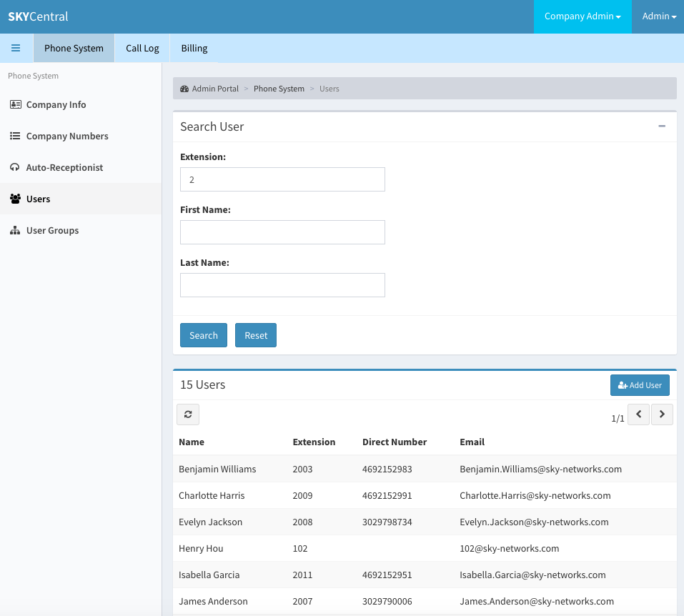Screen dimensions: 684x616
Task: Click extension 102 in the table
Action: pyautogui.click(x=299, y=548)
